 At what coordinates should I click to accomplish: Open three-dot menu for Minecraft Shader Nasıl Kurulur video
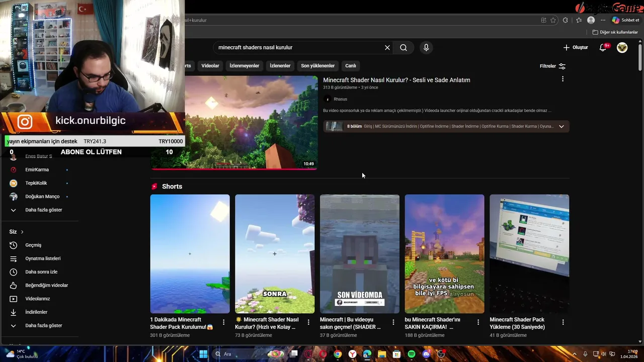(562, 79)
